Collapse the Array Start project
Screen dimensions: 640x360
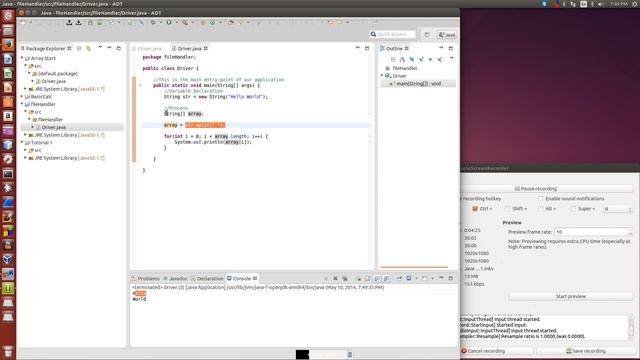pos(22,58)
